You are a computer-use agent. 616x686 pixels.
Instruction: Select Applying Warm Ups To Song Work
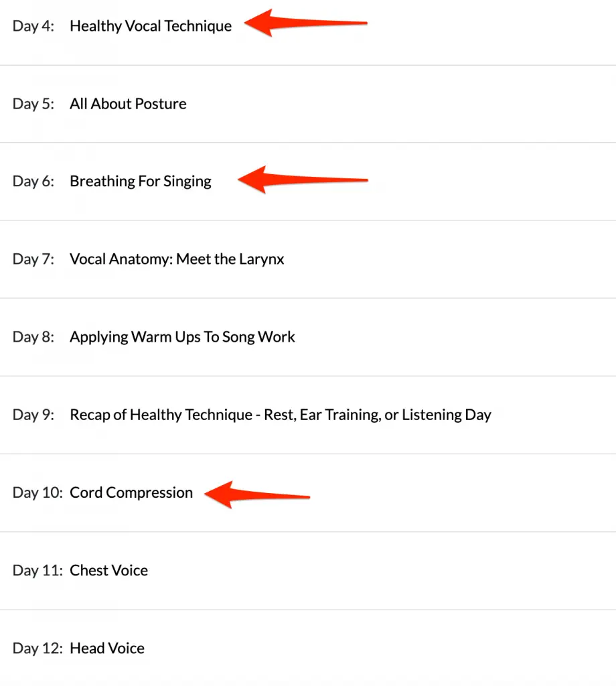182,337
